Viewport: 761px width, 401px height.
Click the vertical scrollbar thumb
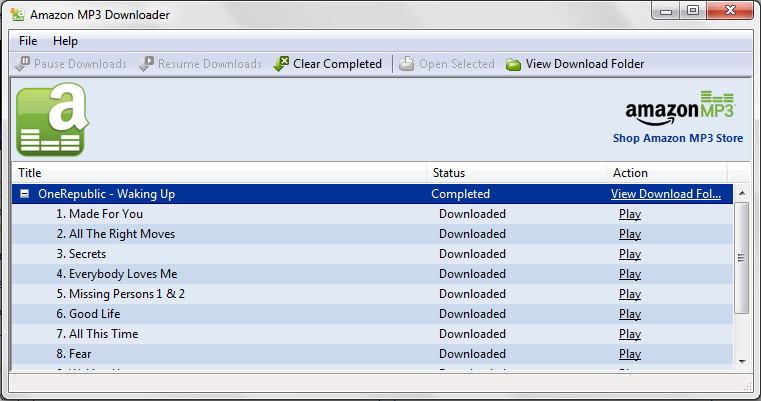pos(742,258)
